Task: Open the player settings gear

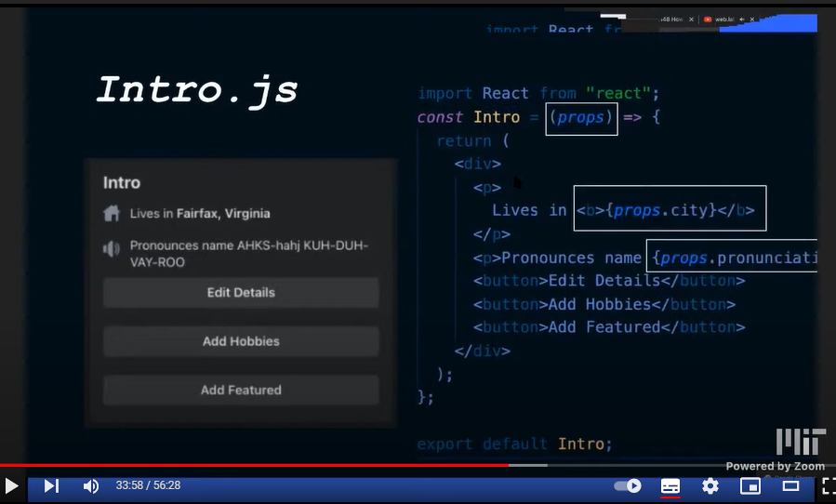Action: pyautogui.click(x=710, y=485)
